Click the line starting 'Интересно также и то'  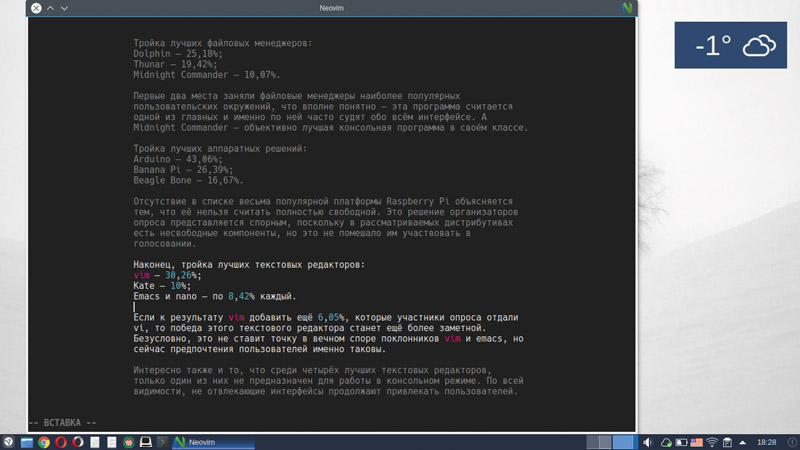pos(312,370)
